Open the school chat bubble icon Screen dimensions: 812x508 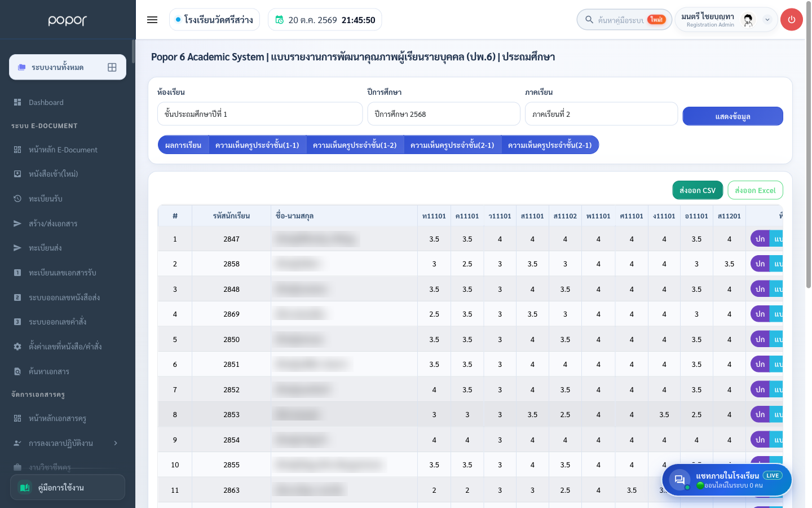679,480
